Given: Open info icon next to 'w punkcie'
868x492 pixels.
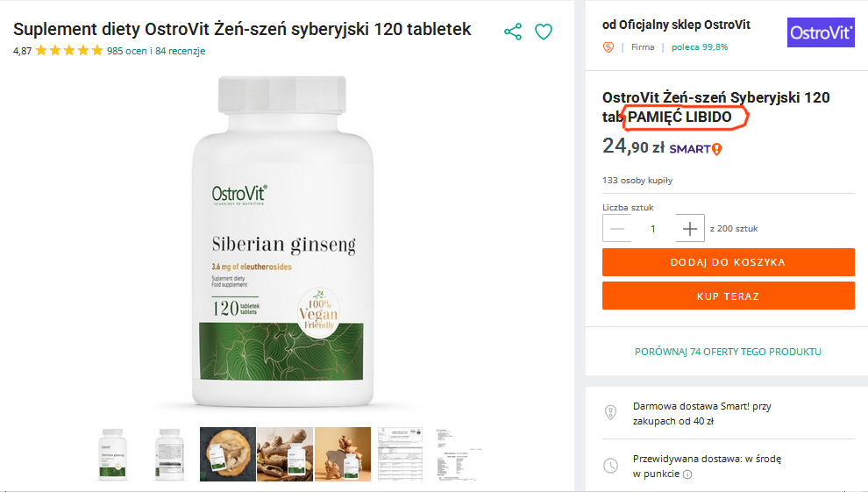Looking at the screenshot, I should [687, 474].
